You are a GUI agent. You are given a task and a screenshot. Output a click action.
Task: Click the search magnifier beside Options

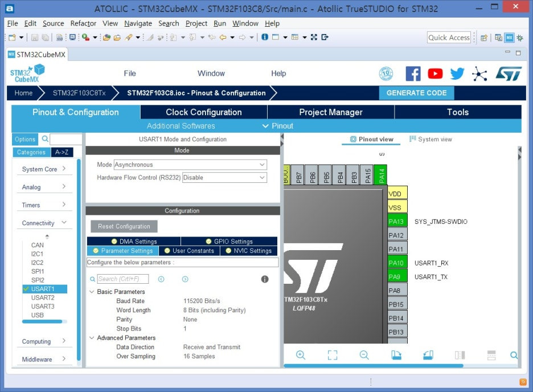click(x=45, y=138)
